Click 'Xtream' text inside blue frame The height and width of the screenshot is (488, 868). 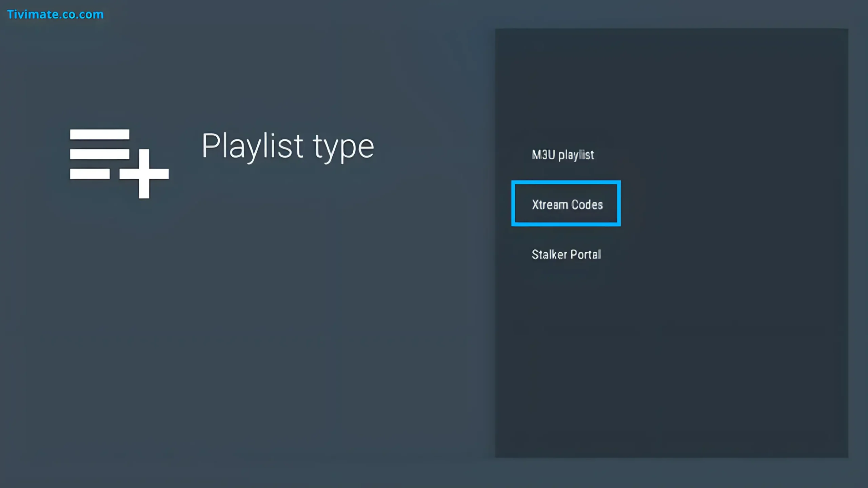coord(550,204)
